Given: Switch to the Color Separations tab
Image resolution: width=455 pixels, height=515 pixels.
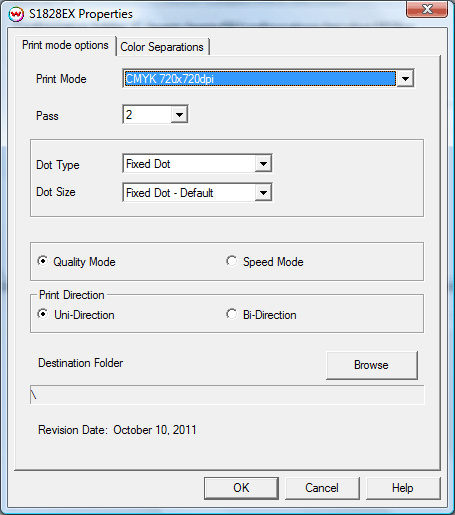Looking at the screenshot, I should click(x=162, y=47).
